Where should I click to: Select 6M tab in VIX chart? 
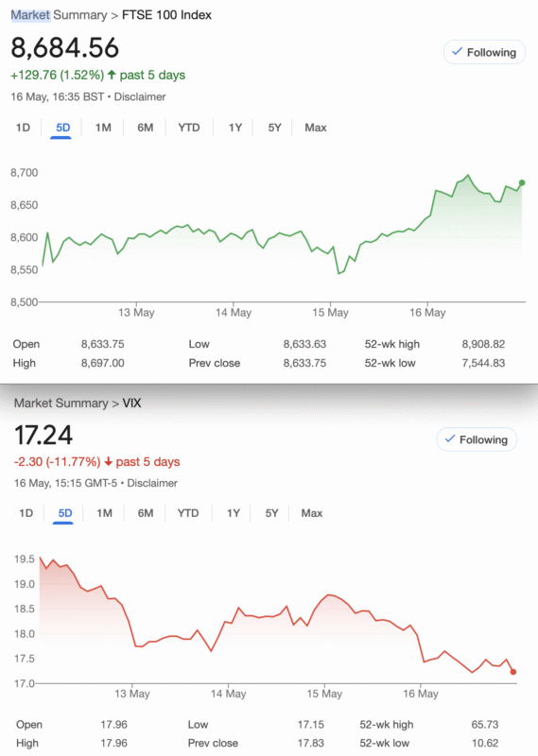click(146, 513)
